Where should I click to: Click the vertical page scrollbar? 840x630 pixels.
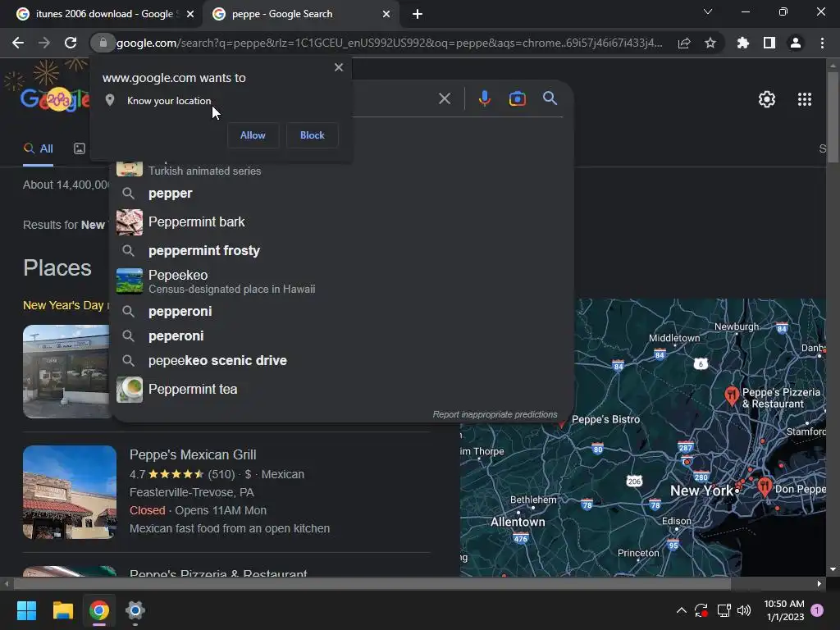point(832,117)
